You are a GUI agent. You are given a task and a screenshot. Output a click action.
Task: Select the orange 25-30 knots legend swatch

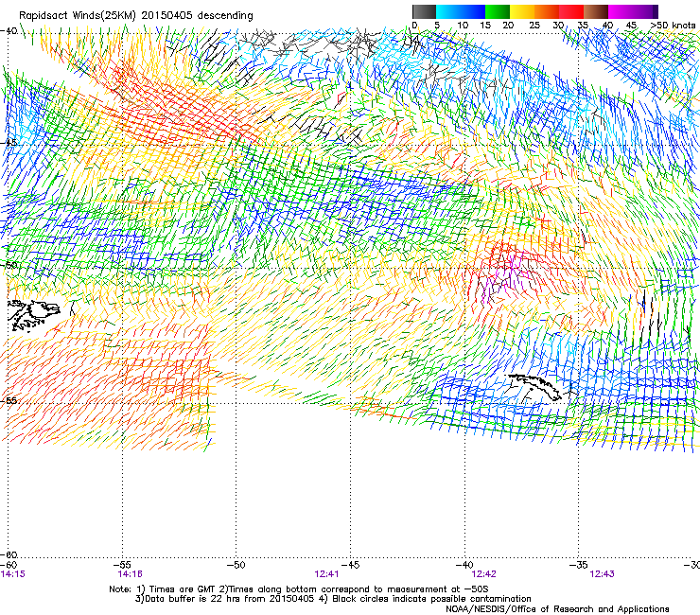pyautogui.click(x=547, y=11)
